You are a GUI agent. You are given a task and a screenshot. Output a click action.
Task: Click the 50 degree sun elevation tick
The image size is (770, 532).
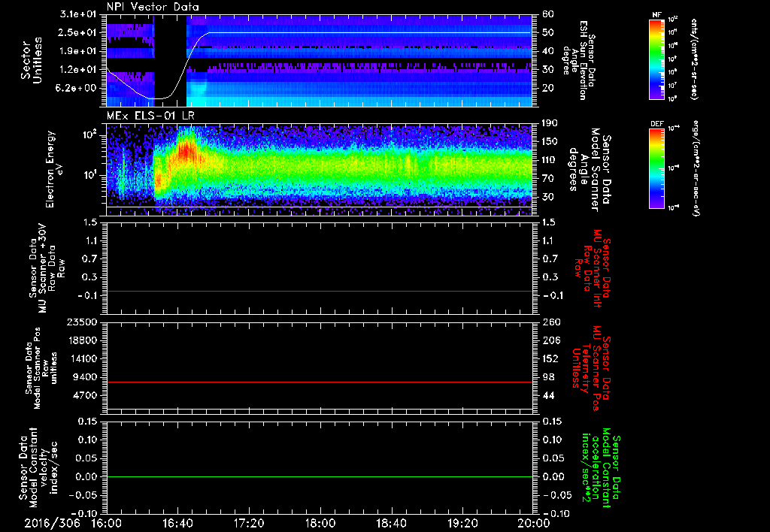(x=548, y=32)
